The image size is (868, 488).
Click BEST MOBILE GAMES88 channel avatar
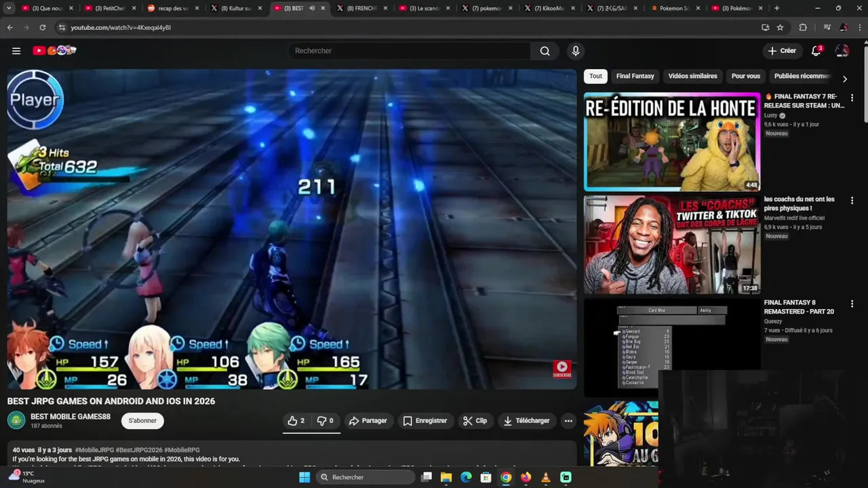pos(16,420)
